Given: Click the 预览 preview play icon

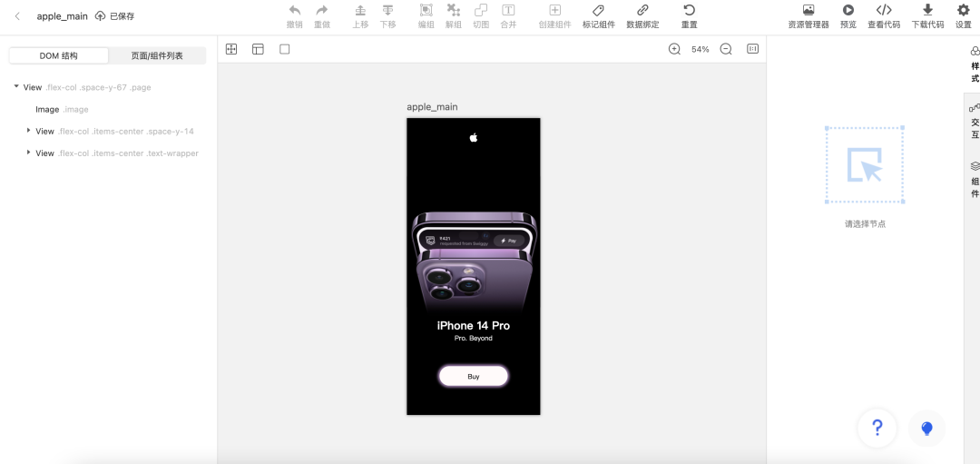Looking at the screenshot, I should tap(848, 10).
